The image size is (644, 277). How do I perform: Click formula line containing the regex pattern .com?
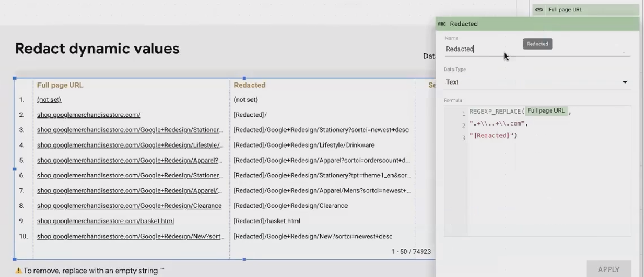498,123
